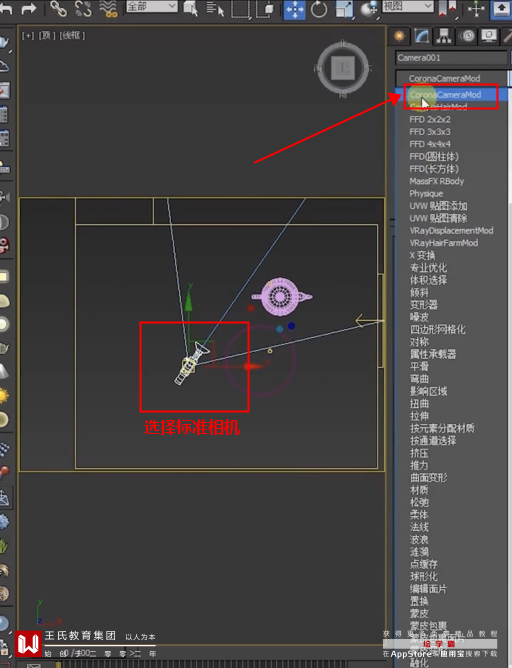
Task: Activate the Select and Scale tool
Action: [344, 9]
